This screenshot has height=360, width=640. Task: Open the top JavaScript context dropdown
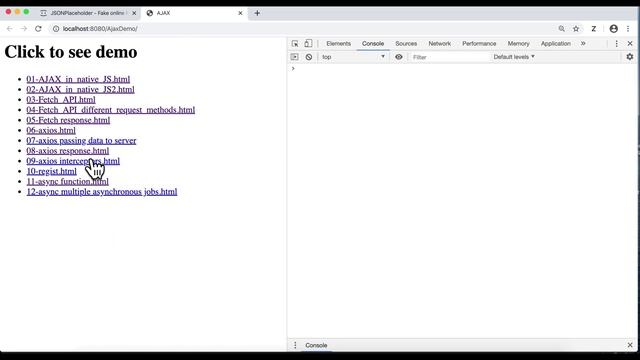point(353,57)
